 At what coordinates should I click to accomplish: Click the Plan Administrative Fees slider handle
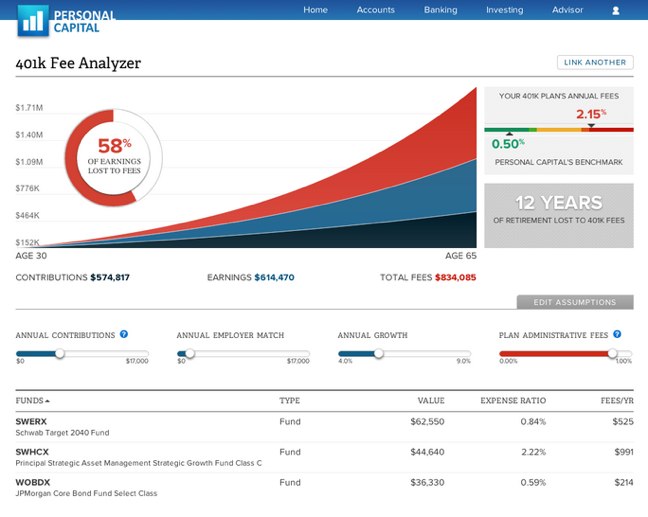pos(612,353)
